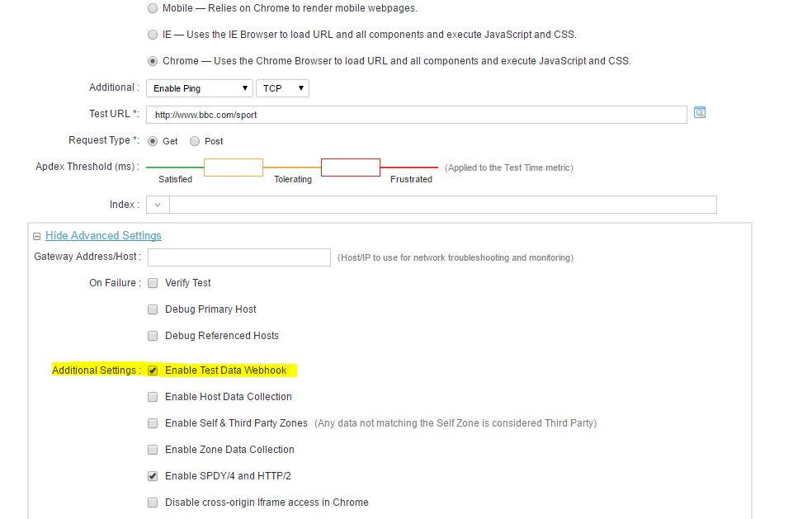Click the red Frustrated threshold box

[351, 167]
